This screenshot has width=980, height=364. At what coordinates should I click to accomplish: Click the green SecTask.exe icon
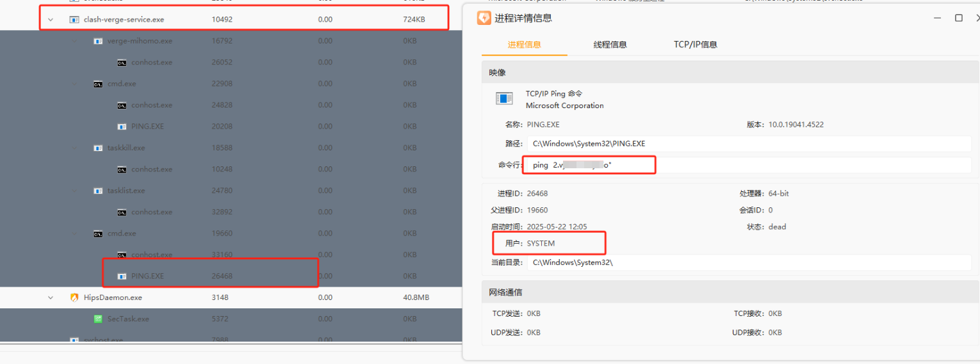point(98,319)
